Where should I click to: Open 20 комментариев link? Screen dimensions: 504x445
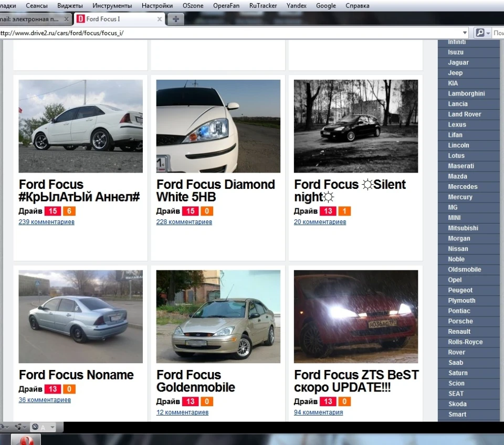[320, 221]
